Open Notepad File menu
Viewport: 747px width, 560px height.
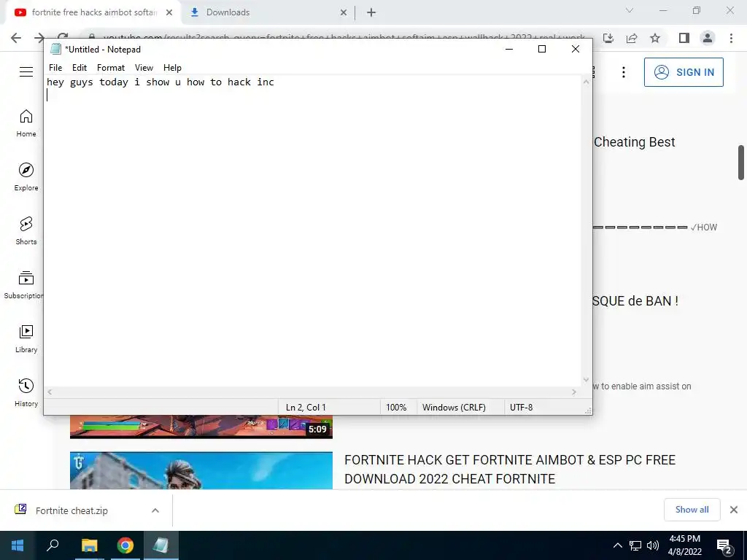[55, 68]
